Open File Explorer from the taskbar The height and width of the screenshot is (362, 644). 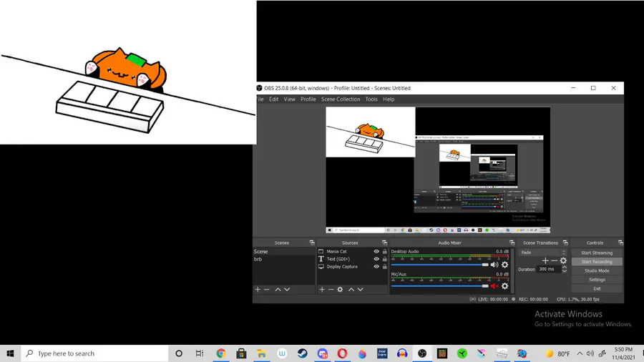(x=262, y=353)
